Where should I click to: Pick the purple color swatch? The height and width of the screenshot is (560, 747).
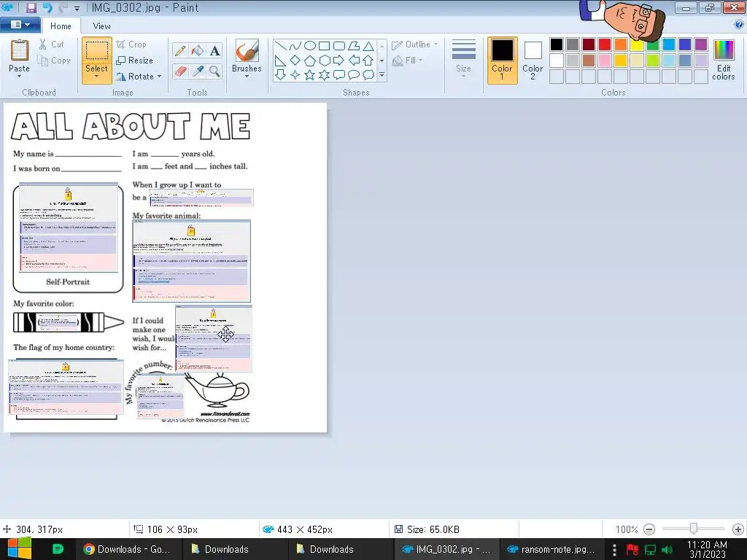pyautogui.click(x=701, y=44)
